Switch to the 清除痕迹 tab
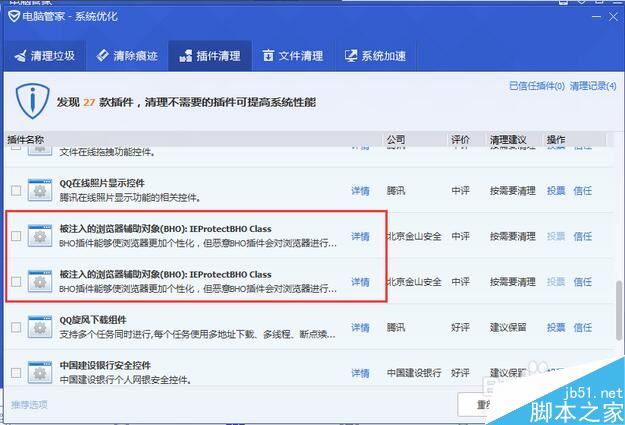 (x=125, y=56)
